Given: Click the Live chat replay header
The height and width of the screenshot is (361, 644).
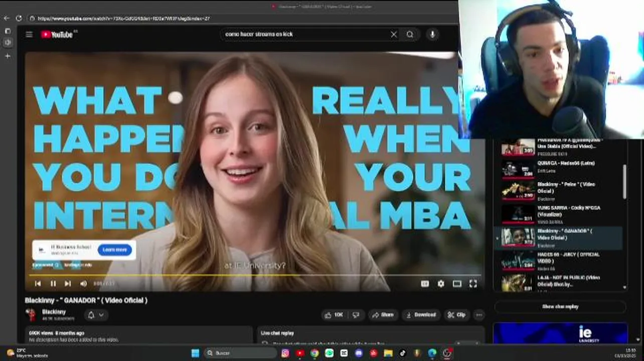Looking at the screenshot, I should pos(277,333).
